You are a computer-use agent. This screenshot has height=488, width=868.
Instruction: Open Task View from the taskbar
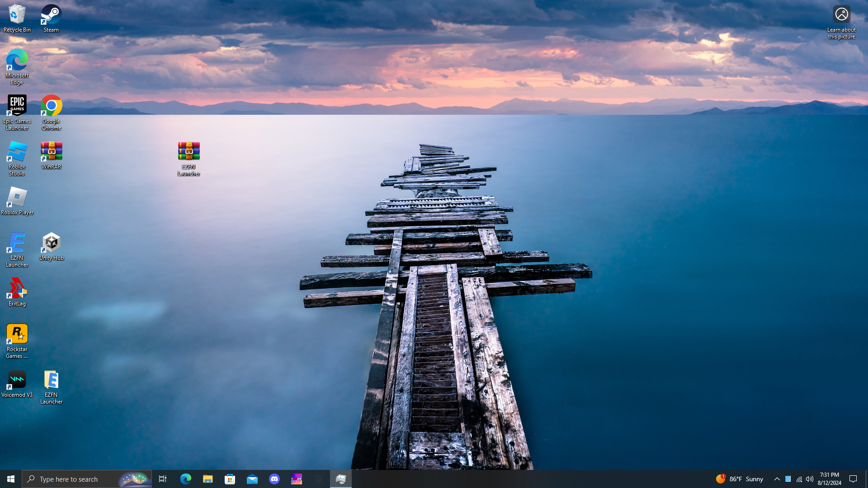click(x=163, y=479)
